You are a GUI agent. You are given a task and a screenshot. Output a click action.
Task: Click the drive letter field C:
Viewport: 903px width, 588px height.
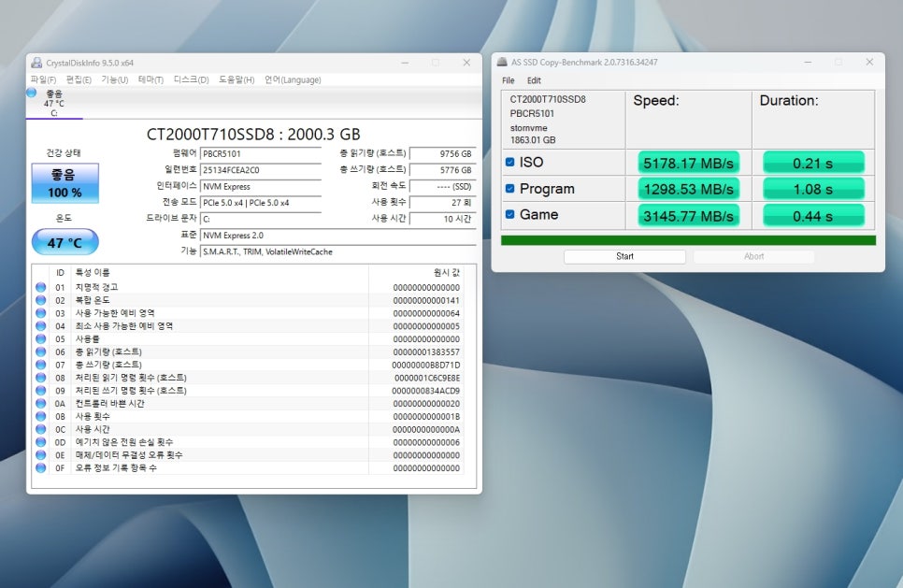(260, 219)
